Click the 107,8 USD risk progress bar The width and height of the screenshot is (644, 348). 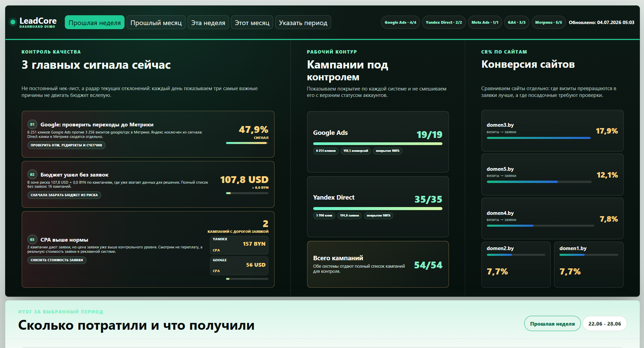point(247,193)
